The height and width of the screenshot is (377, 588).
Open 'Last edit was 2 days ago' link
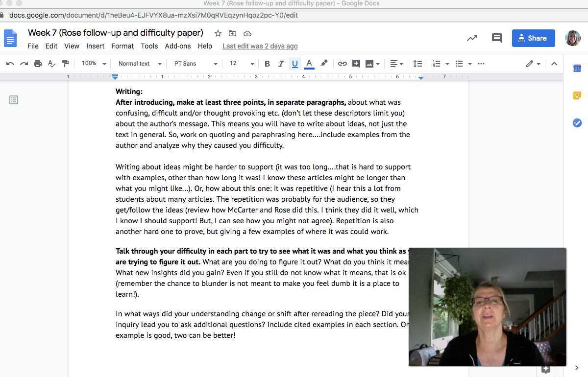tap(260, 46)
